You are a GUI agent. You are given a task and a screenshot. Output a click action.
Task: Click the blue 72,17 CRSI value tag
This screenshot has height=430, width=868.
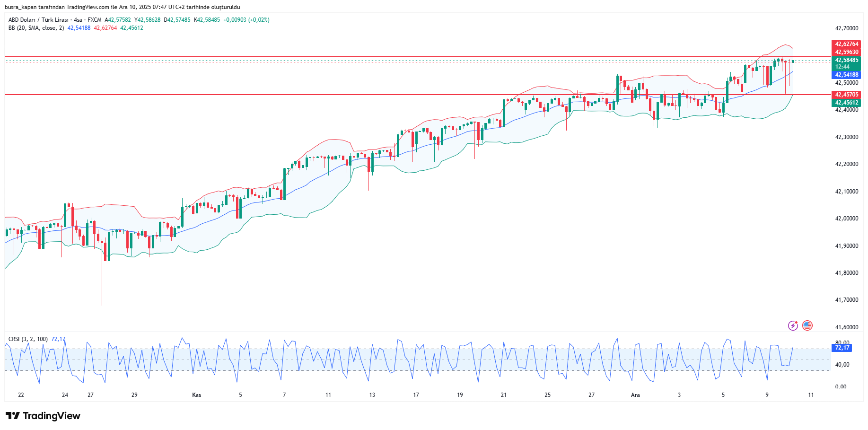(842, 348)
